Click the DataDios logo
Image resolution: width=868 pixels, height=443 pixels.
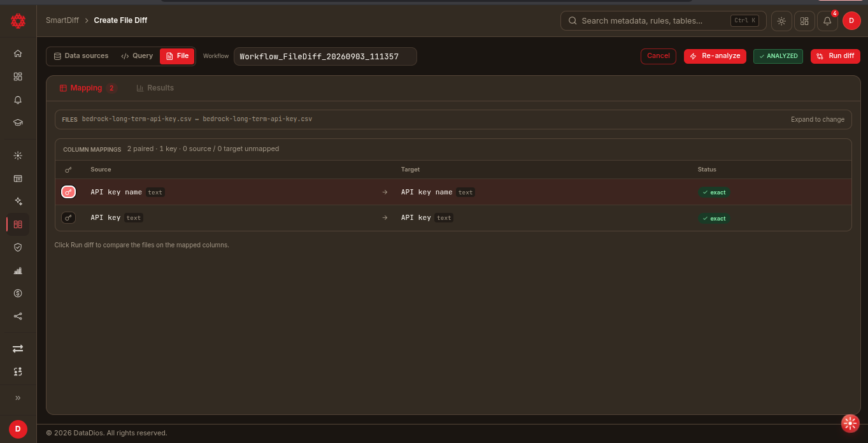pyautogui.click(x=18, y=21)
